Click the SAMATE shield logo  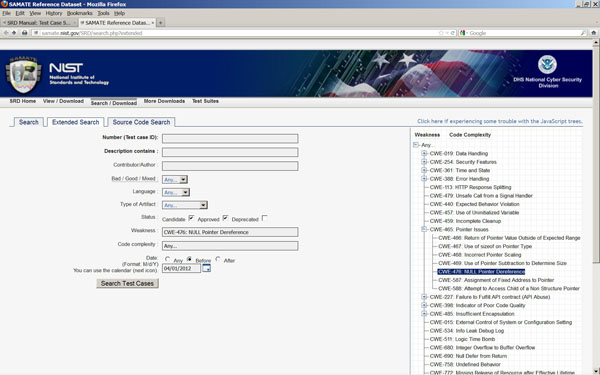[x=23, y=75]
